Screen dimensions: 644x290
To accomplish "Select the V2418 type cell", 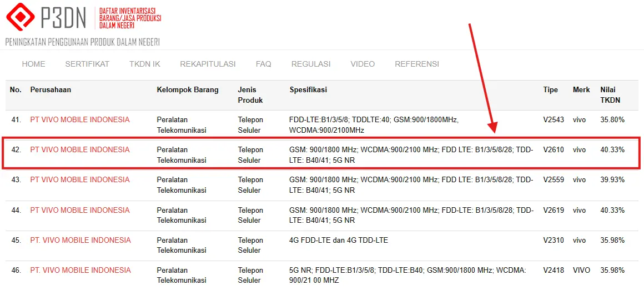I will (554, 271).
